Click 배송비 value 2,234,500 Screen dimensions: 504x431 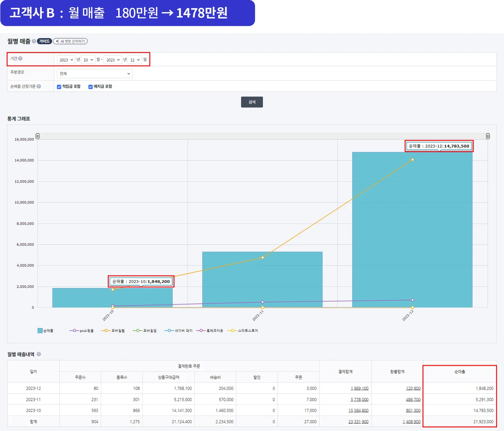(x=225, y=422)
